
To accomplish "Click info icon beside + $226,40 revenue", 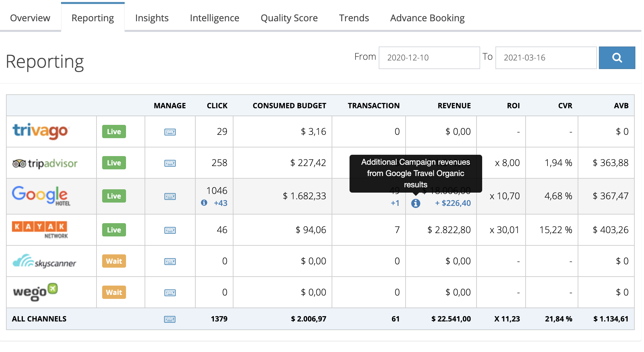I will (416, 203).
